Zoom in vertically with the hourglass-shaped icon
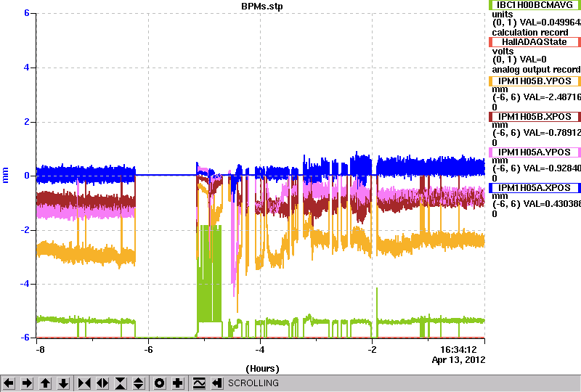This screenshot has width=581, height=392. click(x=121, y=383)
